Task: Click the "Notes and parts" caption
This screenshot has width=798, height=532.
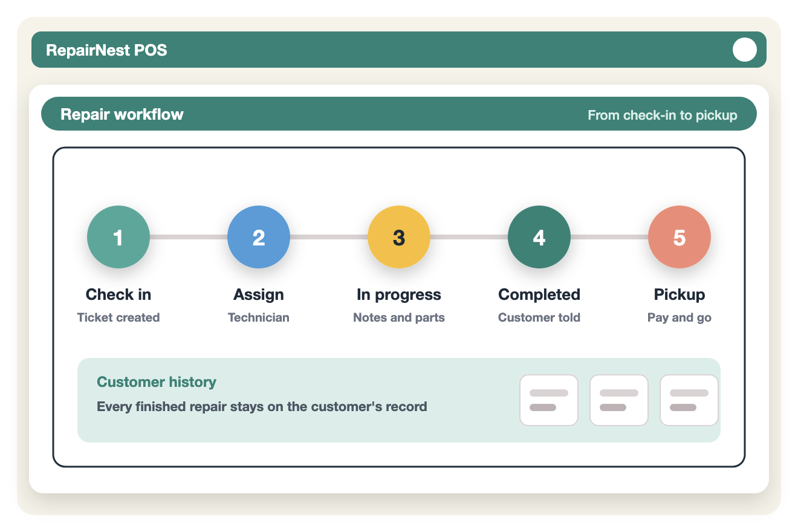Action: pos(399,317)
